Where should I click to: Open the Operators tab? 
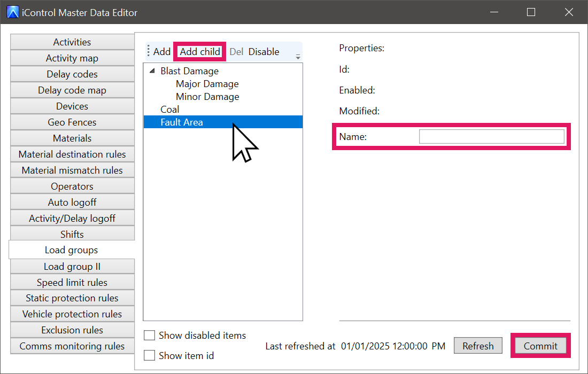(x=72, y=186)
